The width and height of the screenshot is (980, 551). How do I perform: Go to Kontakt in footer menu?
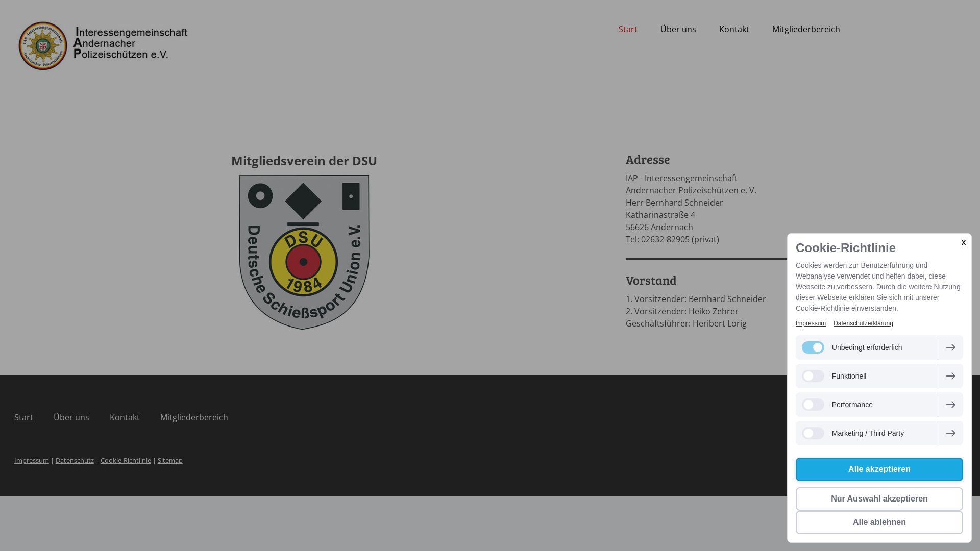point(125,417)
